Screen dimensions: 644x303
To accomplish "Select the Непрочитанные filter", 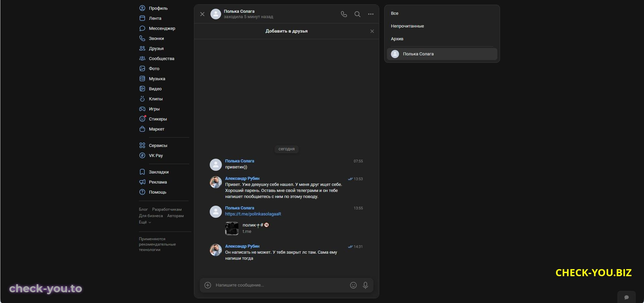I will pyautogui.click(x=442, y=26).
